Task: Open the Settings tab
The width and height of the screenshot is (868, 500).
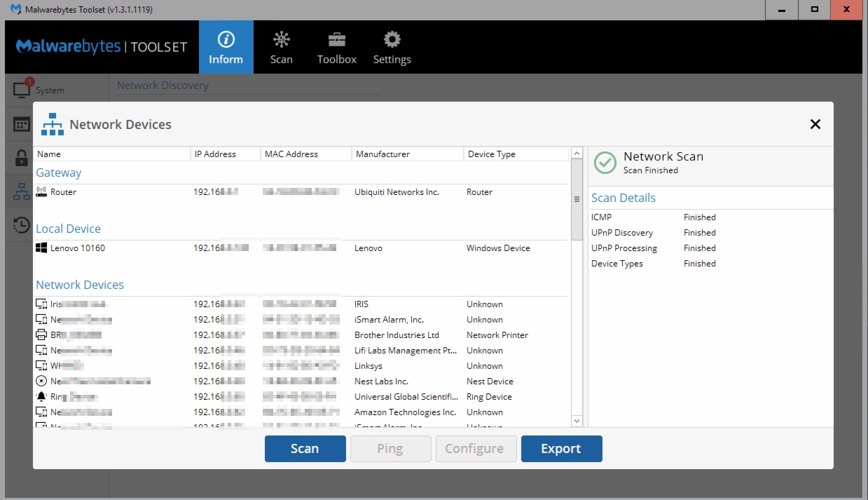Action: click(x=392, y=46)
